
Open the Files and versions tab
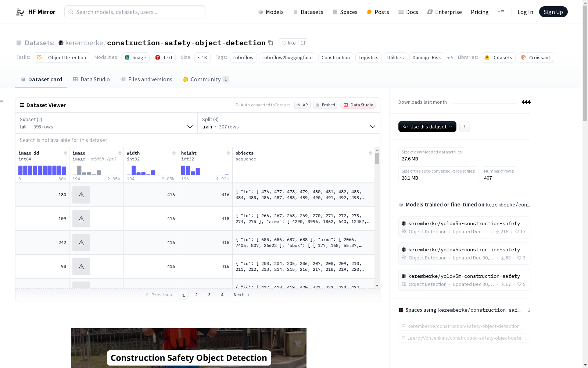(x=146, y=79)
